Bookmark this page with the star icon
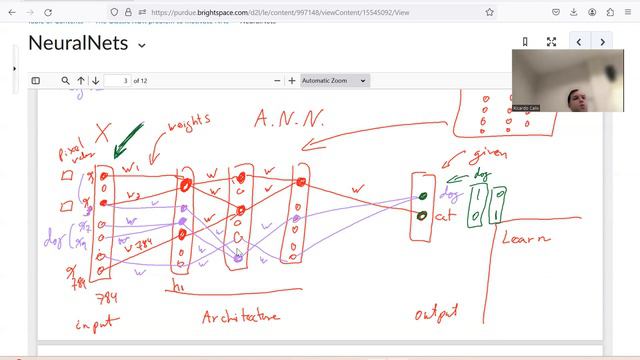This screenshot has height=360, width=640. point(489,12)
